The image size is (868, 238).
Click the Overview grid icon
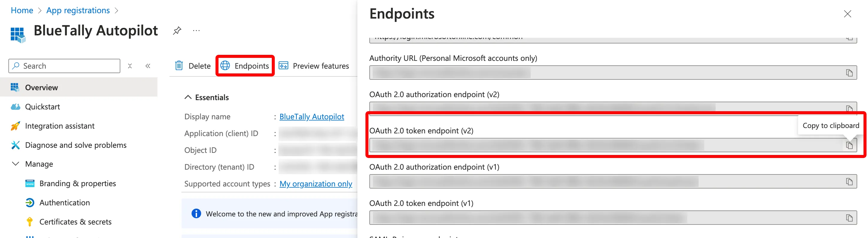click(x=15, y=88)
